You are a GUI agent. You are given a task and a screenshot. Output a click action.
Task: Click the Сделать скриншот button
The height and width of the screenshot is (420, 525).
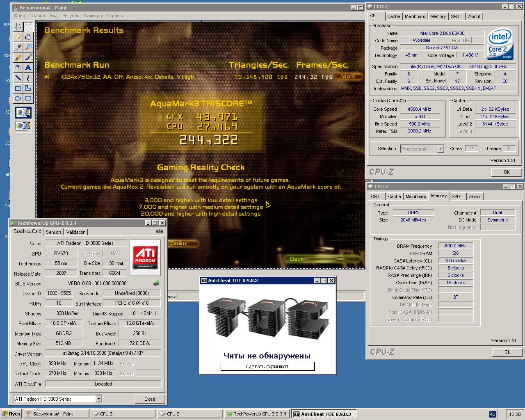pos(267,366)
